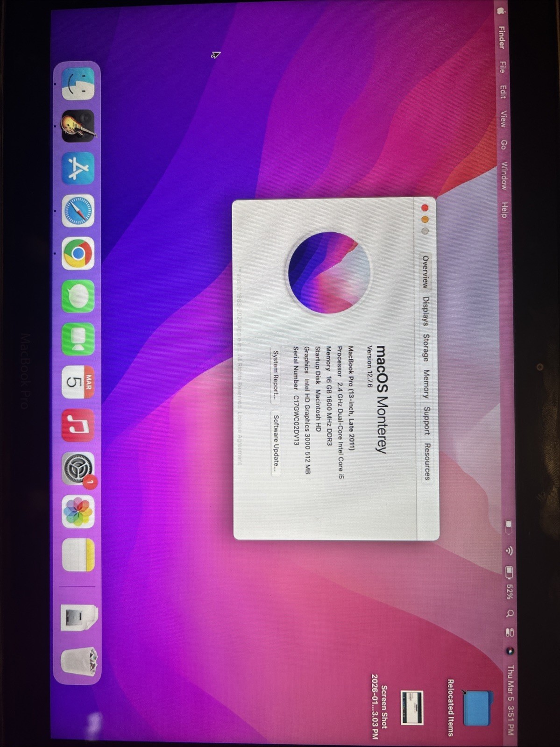Select the Overview tab
The height and width of the screenshot is (747, 560).
(x=425, y=271)
